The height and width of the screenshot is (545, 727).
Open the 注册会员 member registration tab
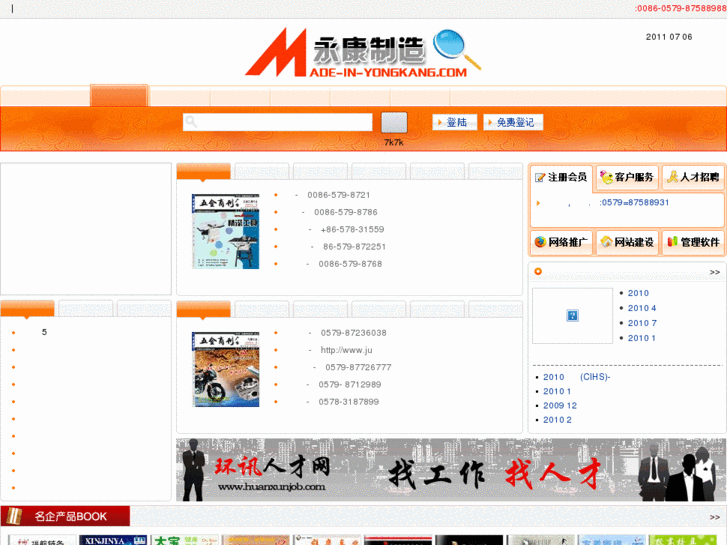[x=561, y=177]
